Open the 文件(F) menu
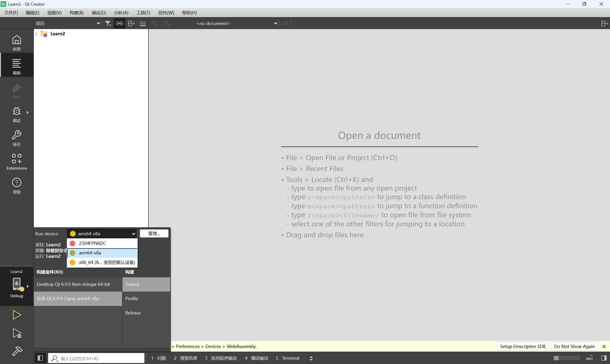 point(11,13)
